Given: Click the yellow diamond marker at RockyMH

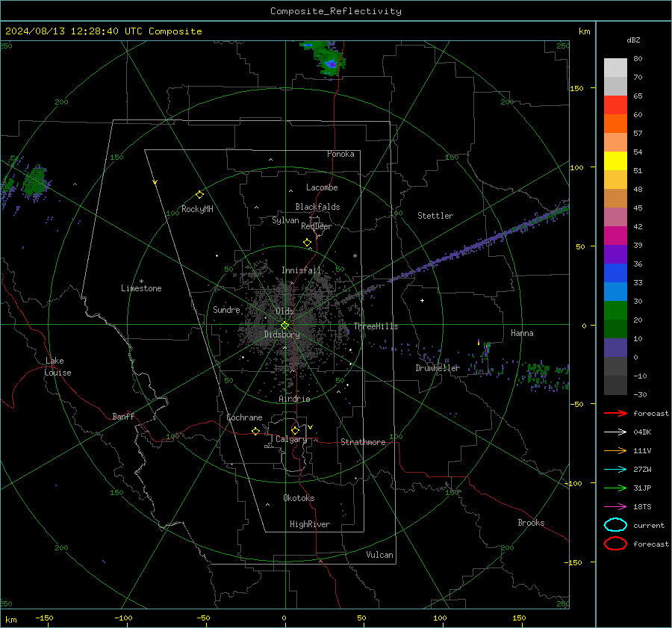Looking at the screenshot, I should 199,195.
